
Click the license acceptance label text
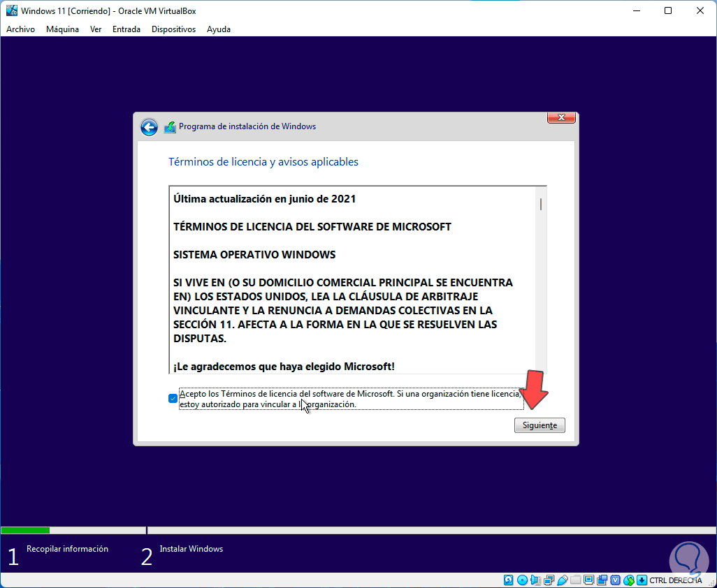[x=352, y=399]
